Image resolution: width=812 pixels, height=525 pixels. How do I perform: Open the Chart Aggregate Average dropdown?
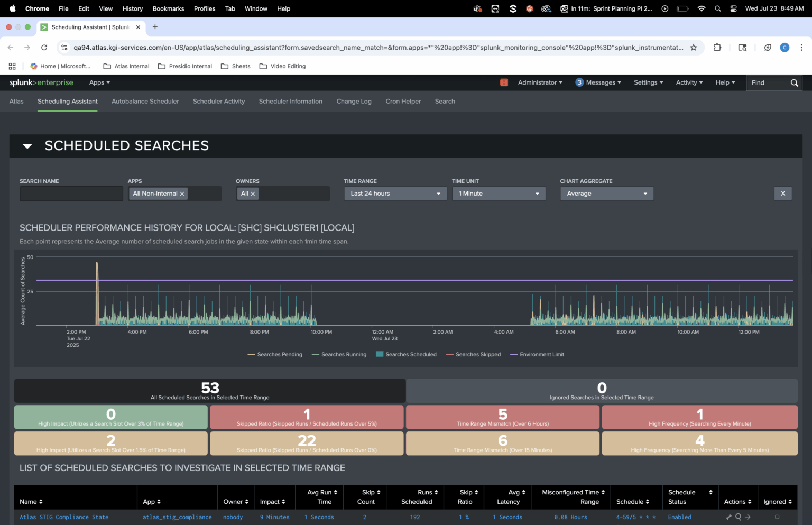click(606, 194)
